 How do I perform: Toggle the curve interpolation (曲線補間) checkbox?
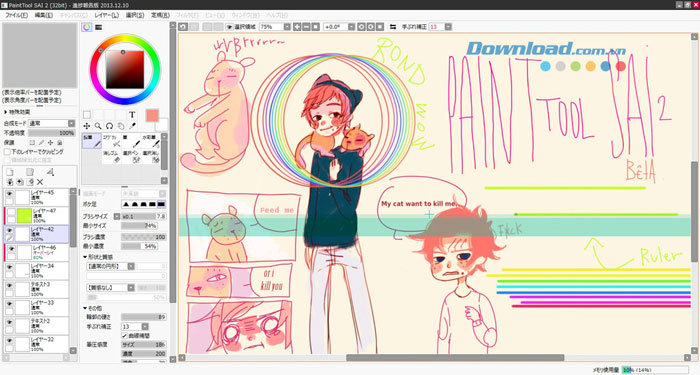(125, 335)
